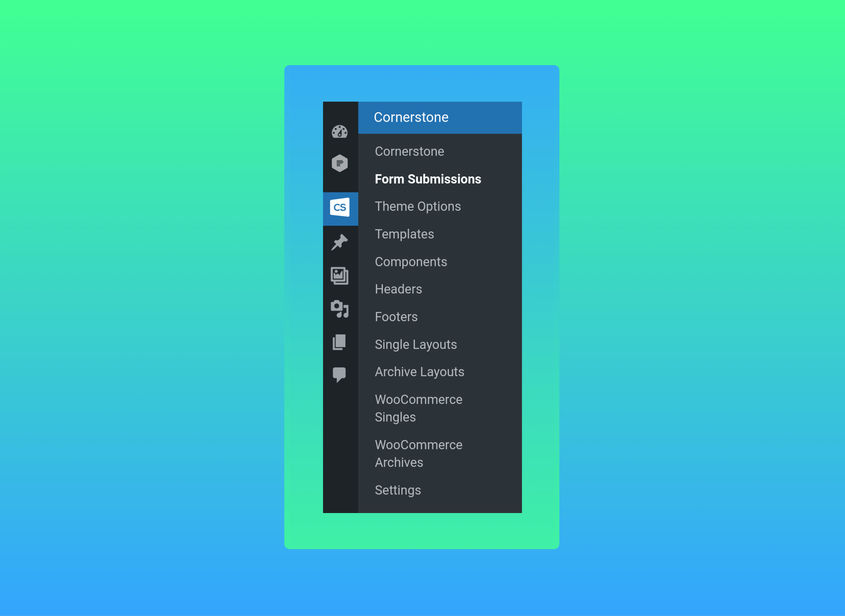Select Cornerstone from the flyout menu
845x616 pixels.
coord(409,151)
